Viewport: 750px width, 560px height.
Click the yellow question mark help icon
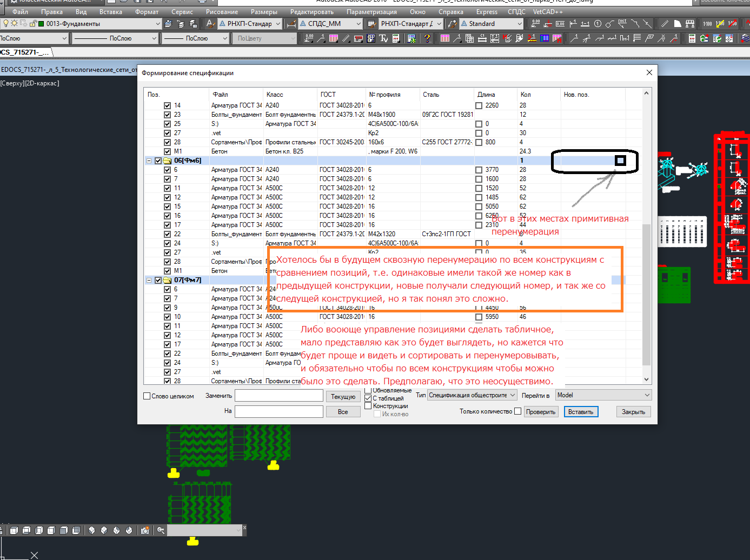tap(427, 38)
